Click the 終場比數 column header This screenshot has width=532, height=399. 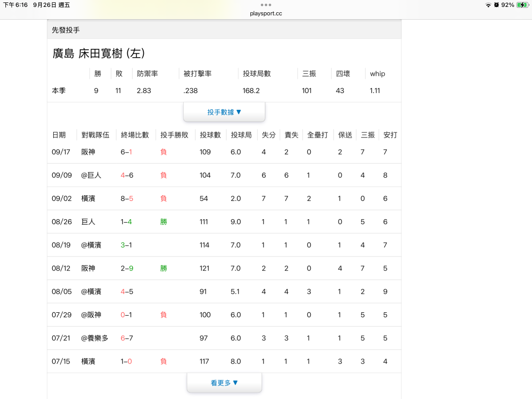(134, 135)
